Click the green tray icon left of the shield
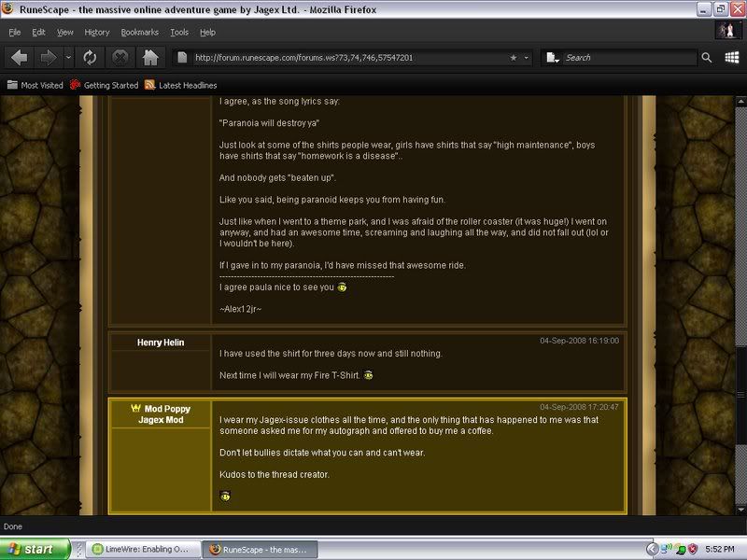The image size is (747, 560). pyautogui.click(x=681, y=549)
